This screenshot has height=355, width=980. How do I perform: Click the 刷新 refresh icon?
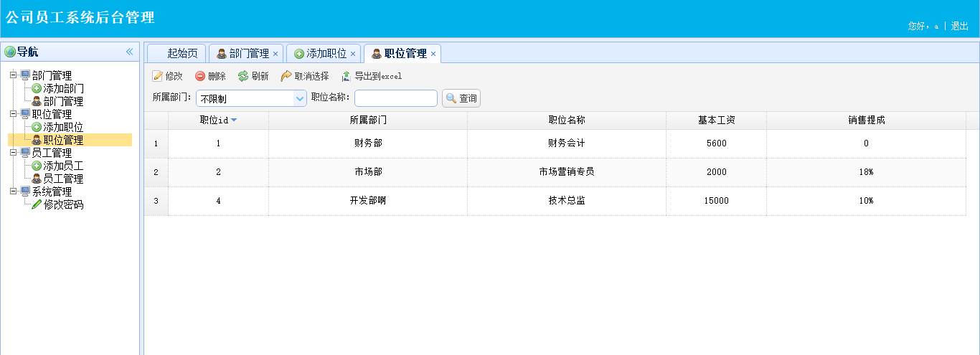[243, 76]
